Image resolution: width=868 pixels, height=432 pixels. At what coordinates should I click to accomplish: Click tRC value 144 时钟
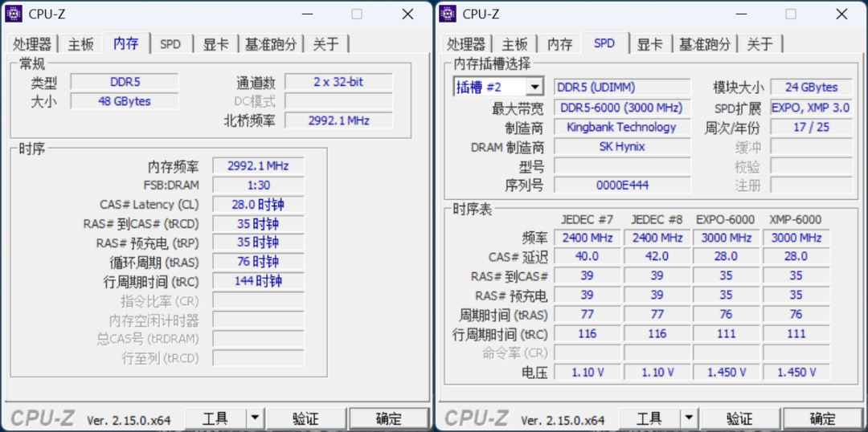click(258, 281)
